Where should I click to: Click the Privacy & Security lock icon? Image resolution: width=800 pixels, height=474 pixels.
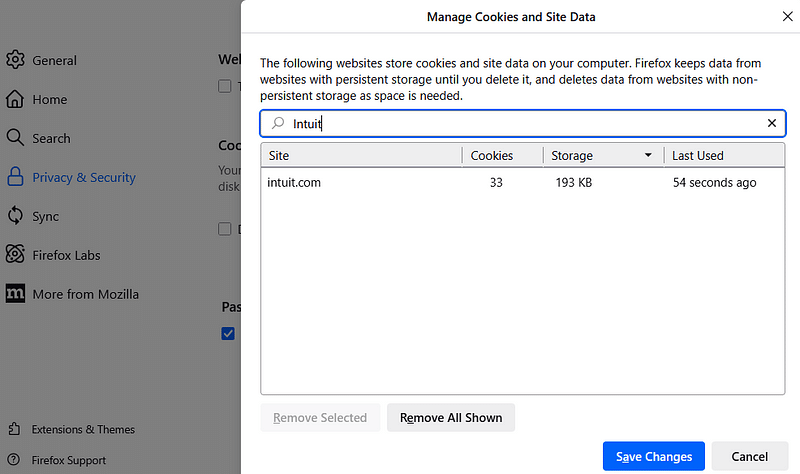click(15, 177)
